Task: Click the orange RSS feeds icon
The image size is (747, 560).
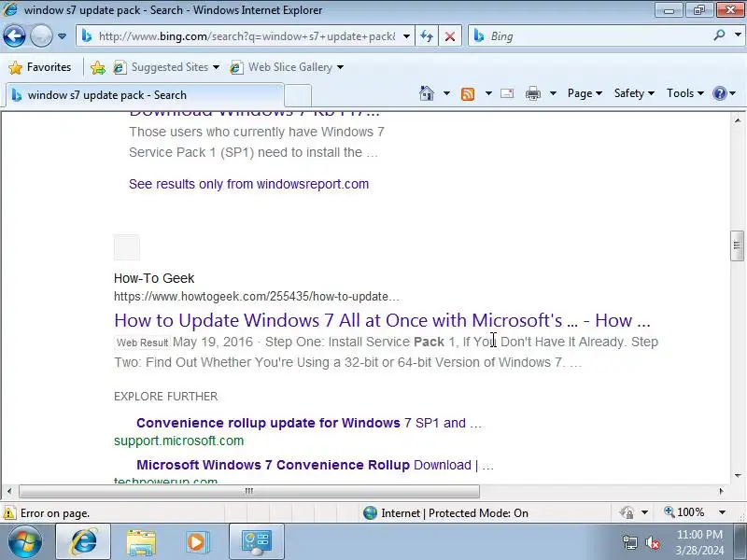Action: pos(468,94)
